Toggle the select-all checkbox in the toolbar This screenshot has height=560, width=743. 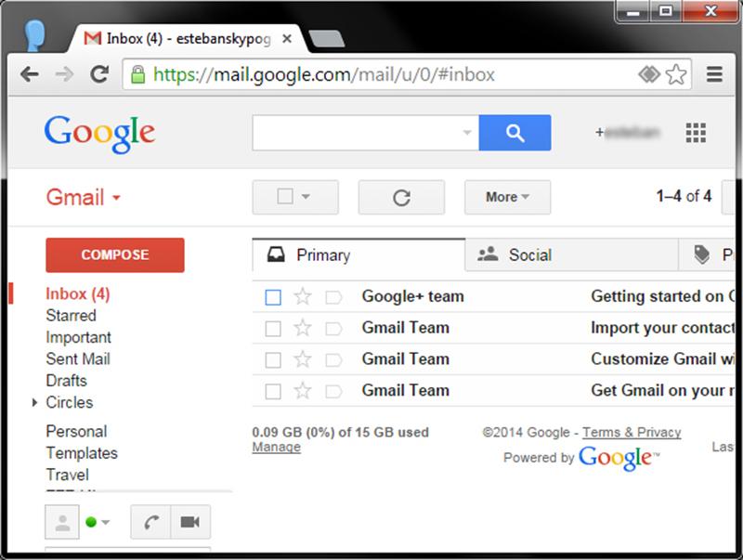285,196
